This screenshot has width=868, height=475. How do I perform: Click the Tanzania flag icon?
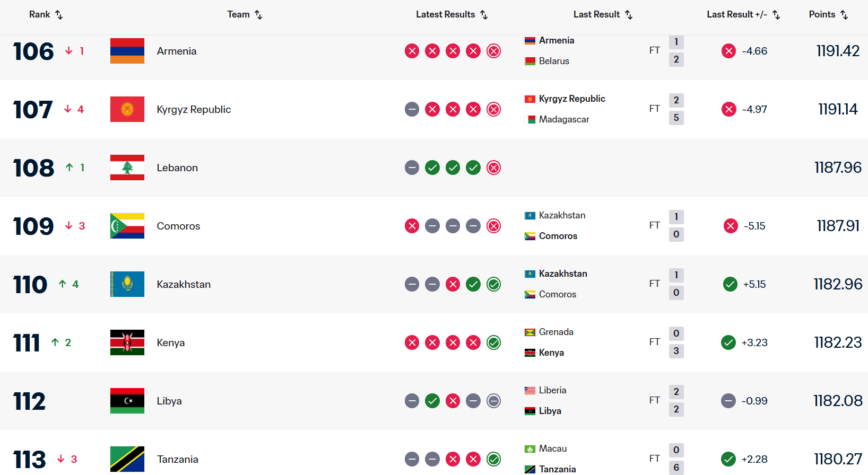(x=127, y=459)
